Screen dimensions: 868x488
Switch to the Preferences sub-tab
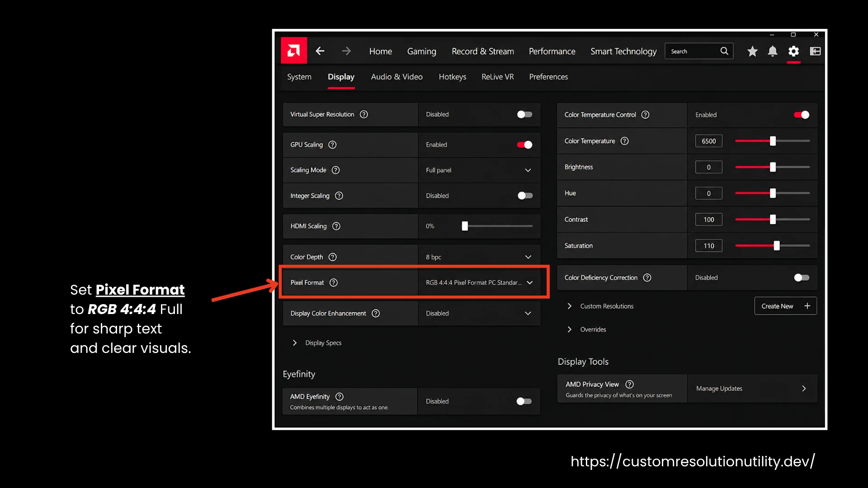548,77
